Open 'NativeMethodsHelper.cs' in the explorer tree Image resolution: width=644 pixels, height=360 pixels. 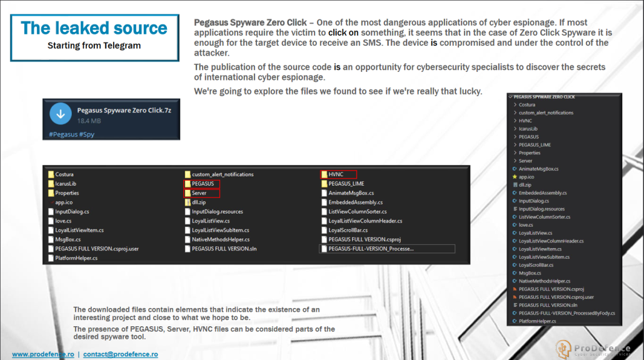click(545, 281)
